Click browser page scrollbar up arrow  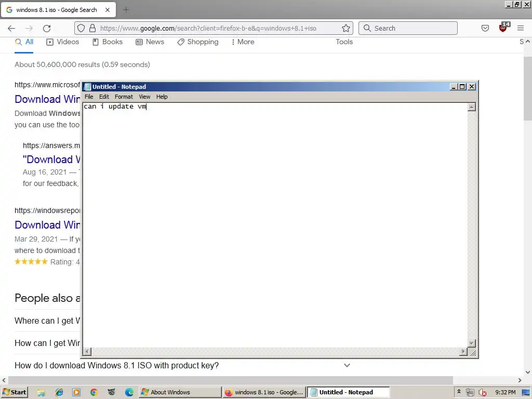pos(528,42)
